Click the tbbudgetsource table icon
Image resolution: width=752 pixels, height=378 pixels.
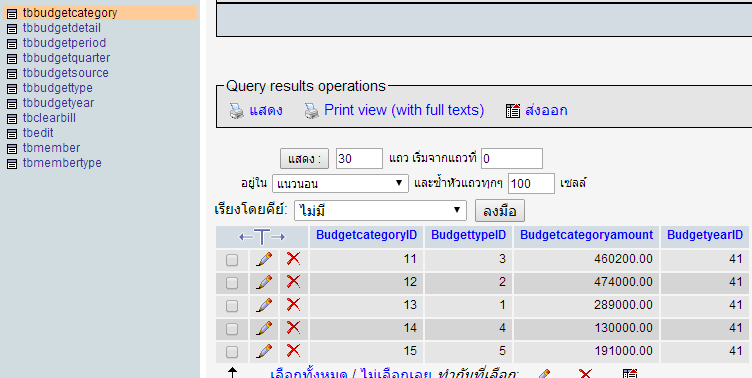12,74
